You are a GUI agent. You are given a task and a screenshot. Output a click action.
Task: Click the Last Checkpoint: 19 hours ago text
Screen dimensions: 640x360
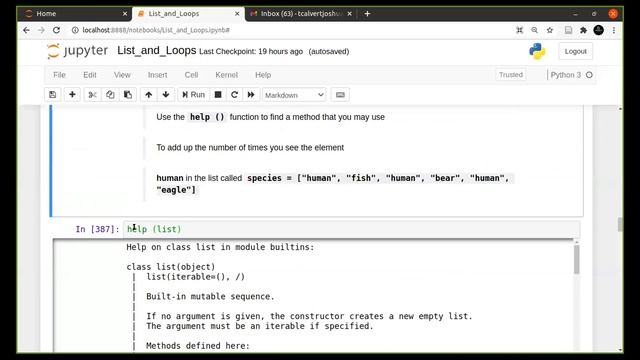pos(251,51)
